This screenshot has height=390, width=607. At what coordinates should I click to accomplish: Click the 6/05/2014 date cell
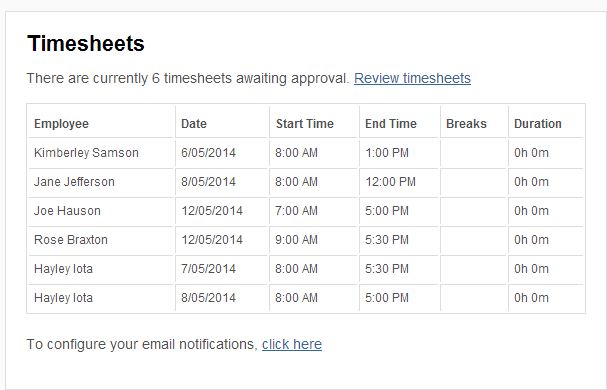[x=221, y=153]
